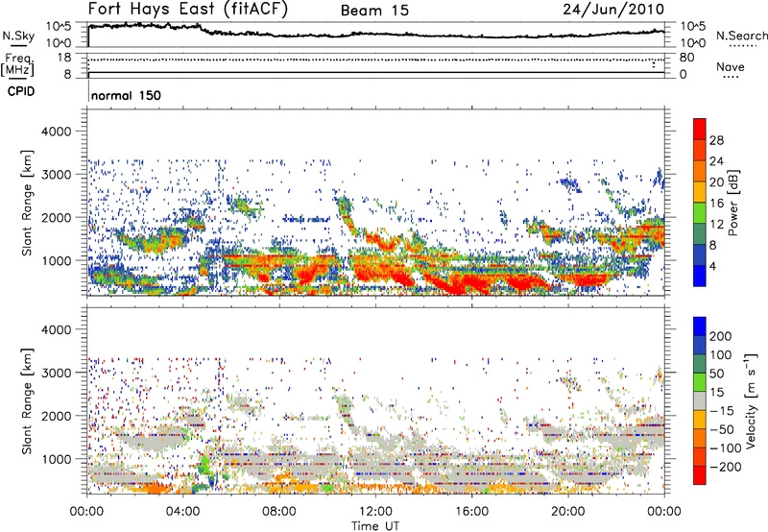Select the 'Freq. [MHz]' axis label
This screenshot has width=768, height=532.
[17, 65]
